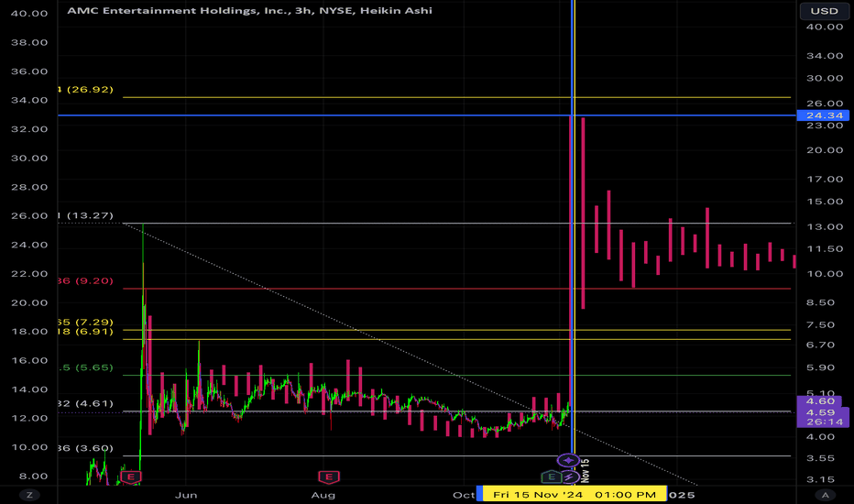Click the 20.00 value on left price scale
The image size is (854, 504).
pos(29,303)
